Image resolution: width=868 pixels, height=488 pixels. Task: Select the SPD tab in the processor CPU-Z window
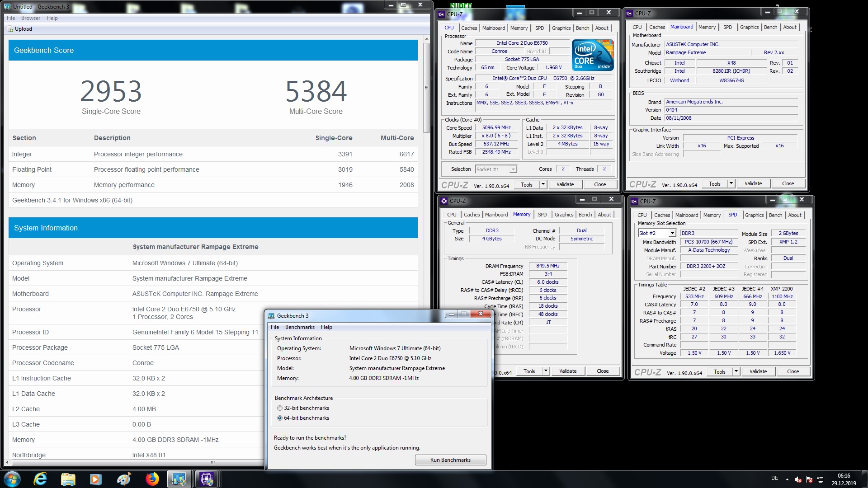tap(540, 28)
